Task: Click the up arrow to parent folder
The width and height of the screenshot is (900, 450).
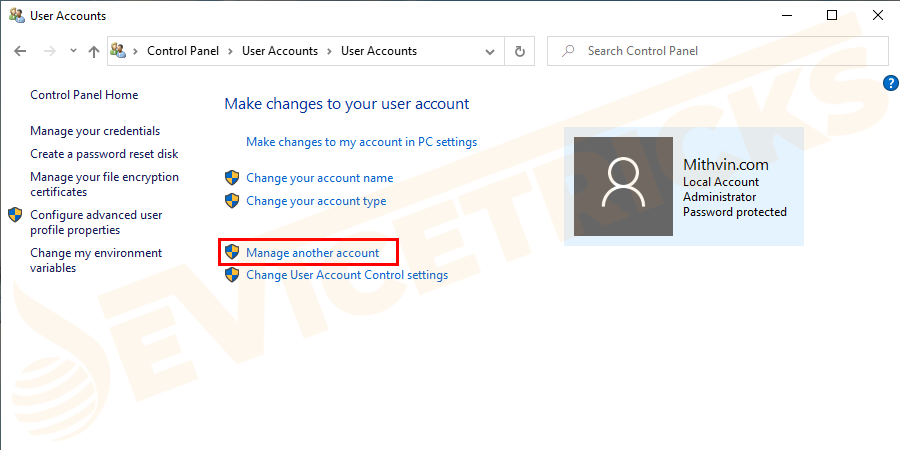Action: click(94, 51)
